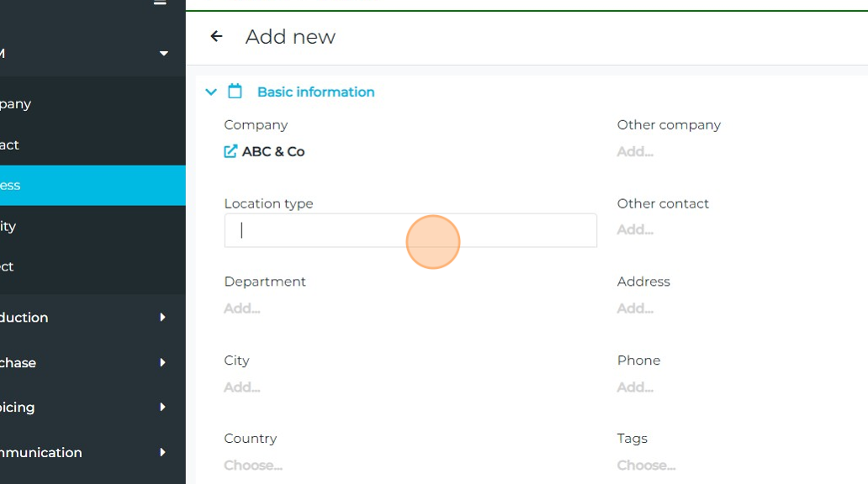Click into the Location type text field

point(410,230)
